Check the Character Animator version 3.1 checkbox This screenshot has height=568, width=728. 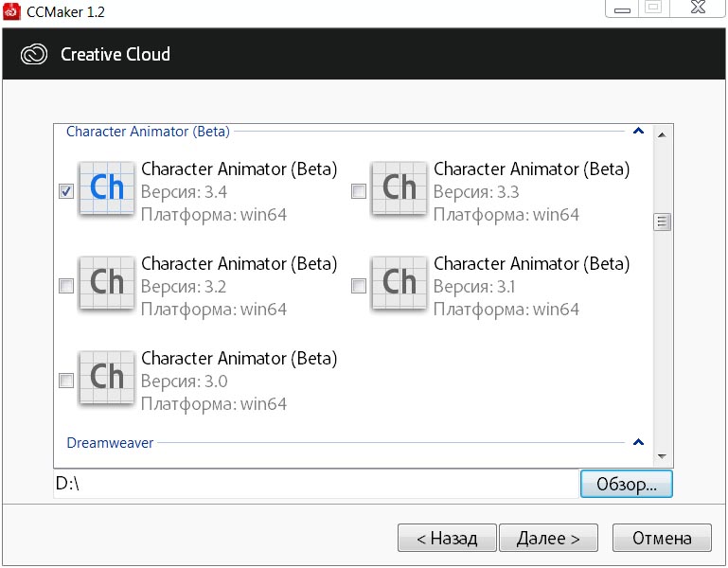[x=359, y=286]
